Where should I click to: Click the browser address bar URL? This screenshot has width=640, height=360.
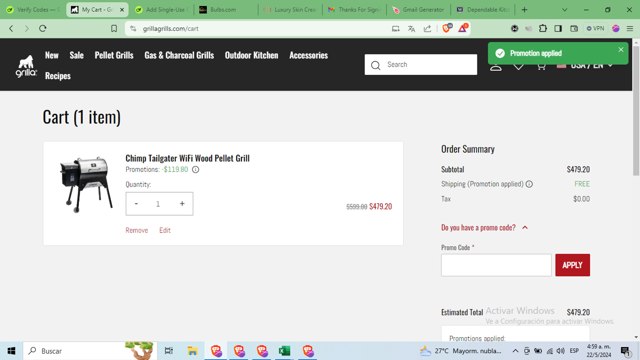click(171, 29)
